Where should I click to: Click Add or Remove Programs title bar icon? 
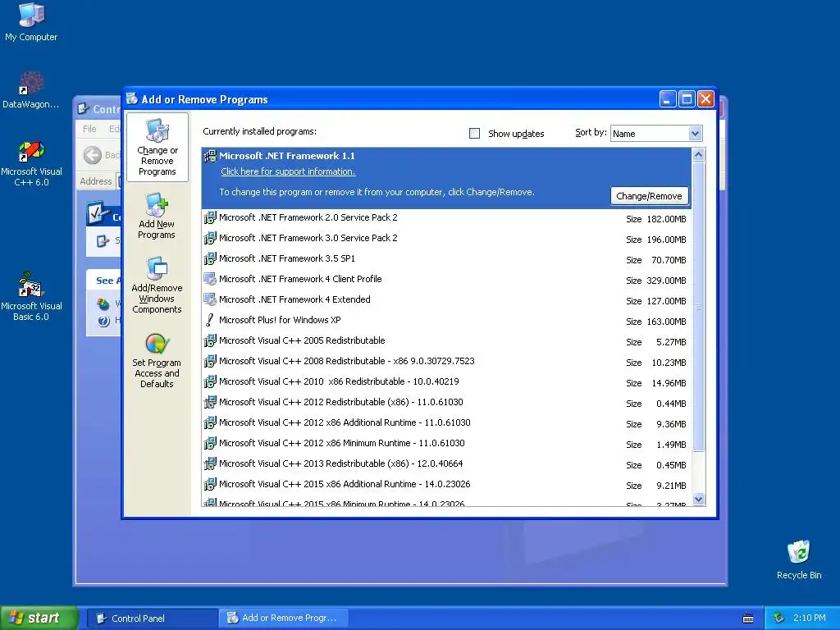coord(132,98)
